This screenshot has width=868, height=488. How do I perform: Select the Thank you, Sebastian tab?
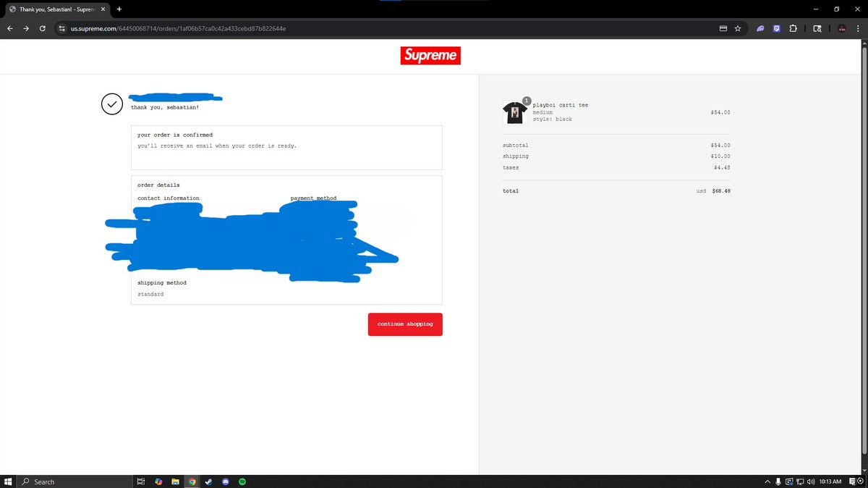coord(57,9)
